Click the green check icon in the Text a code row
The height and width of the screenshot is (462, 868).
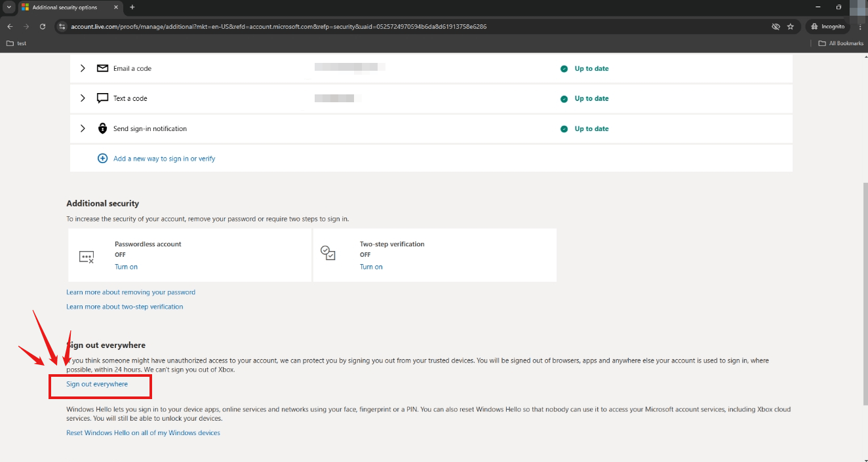pos(564,99)
